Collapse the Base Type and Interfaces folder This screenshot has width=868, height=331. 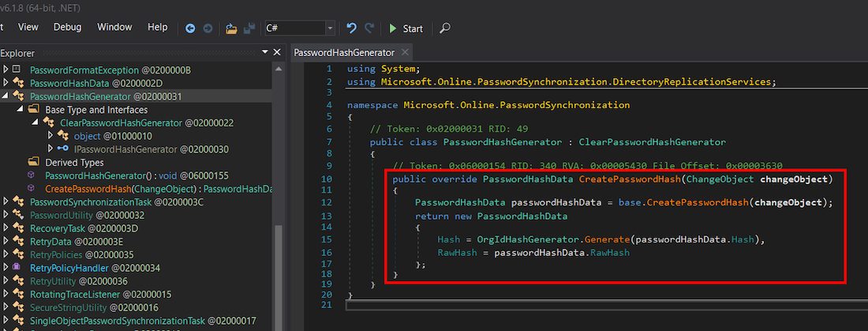coord(21,110)
